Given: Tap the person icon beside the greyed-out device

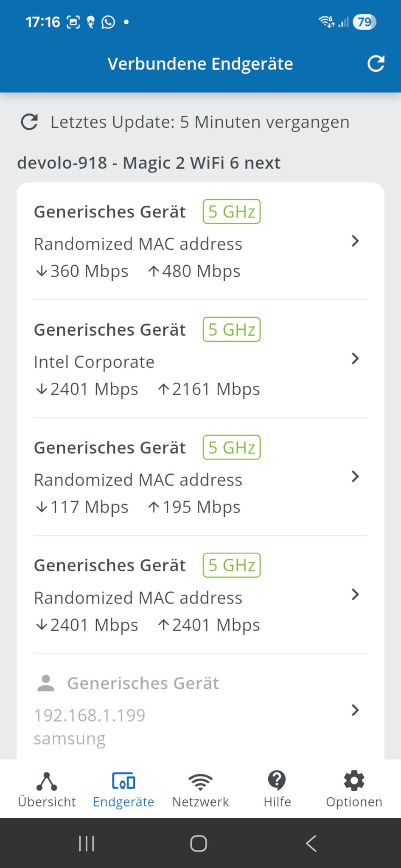Looking at the screenshot, I should pyautogui.click(x=46, y=683).
